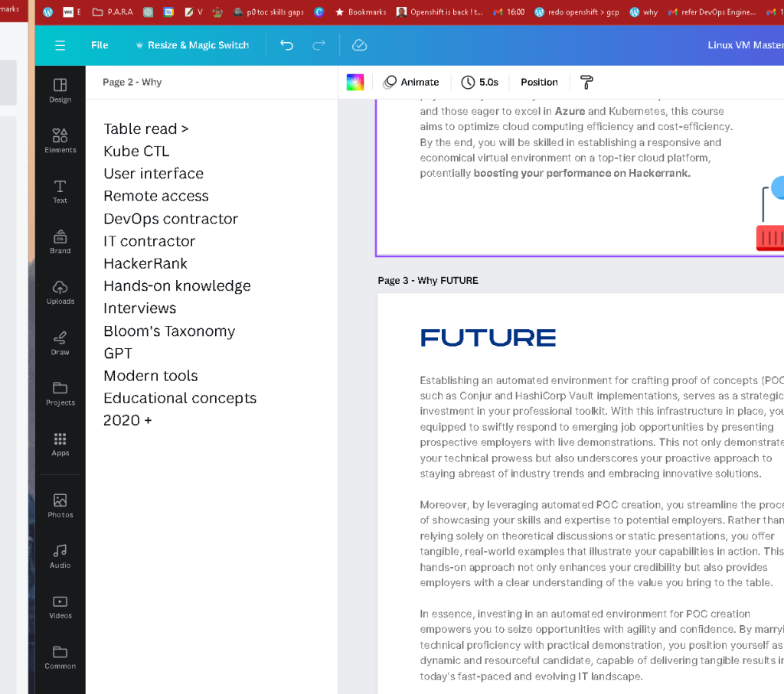784x694 pixels.
Task: Click the 'Interviews' note line
Action: pos(139,309)
